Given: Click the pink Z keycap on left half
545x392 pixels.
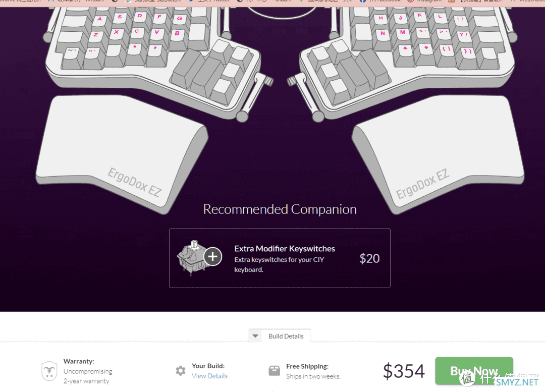Looking at the screenshot, I should (x=95, y=35).
